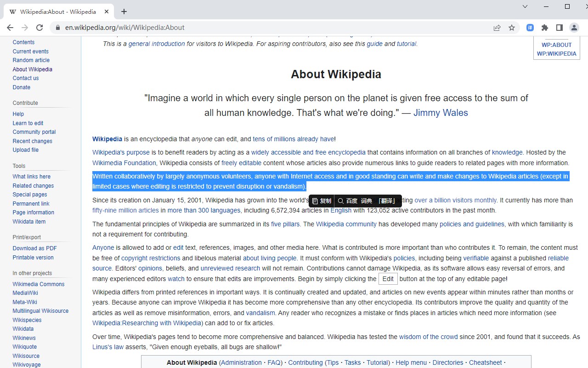
Task: Follow wisdom of the crowd link
Action: pos(429,337)
